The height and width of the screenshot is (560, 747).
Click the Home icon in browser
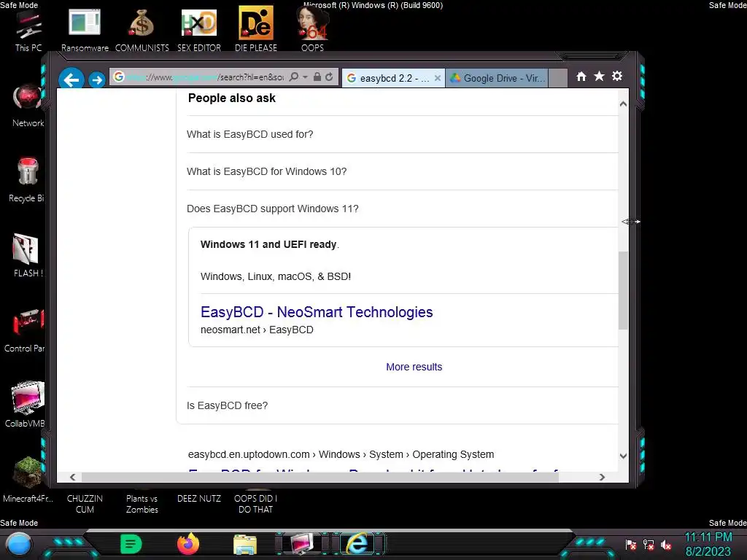581,76
